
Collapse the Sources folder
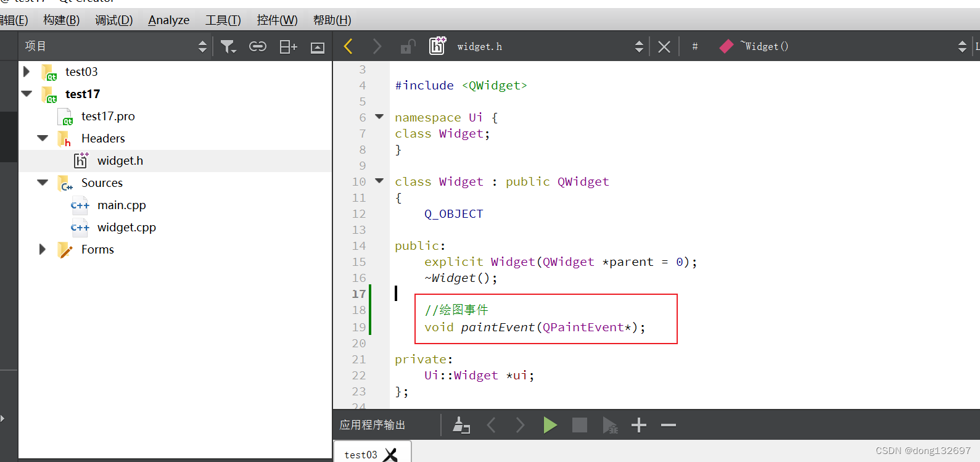pyautogui.click(x=43, y=183)
